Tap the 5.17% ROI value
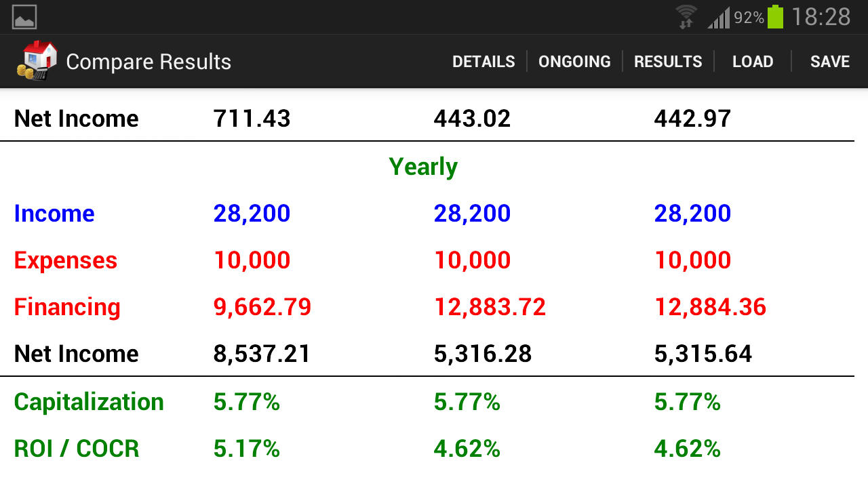Screen dimensions: 868x488 (246, 449)
